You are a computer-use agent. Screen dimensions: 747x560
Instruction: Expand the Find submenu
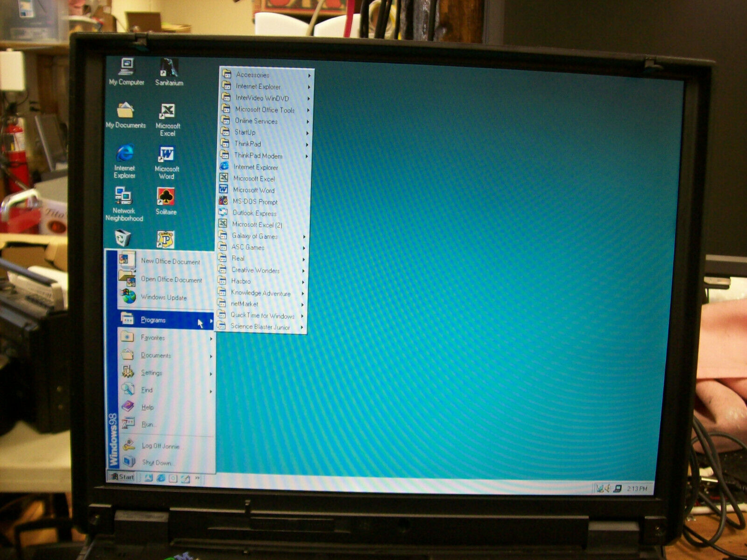click(x=166, y=390)
